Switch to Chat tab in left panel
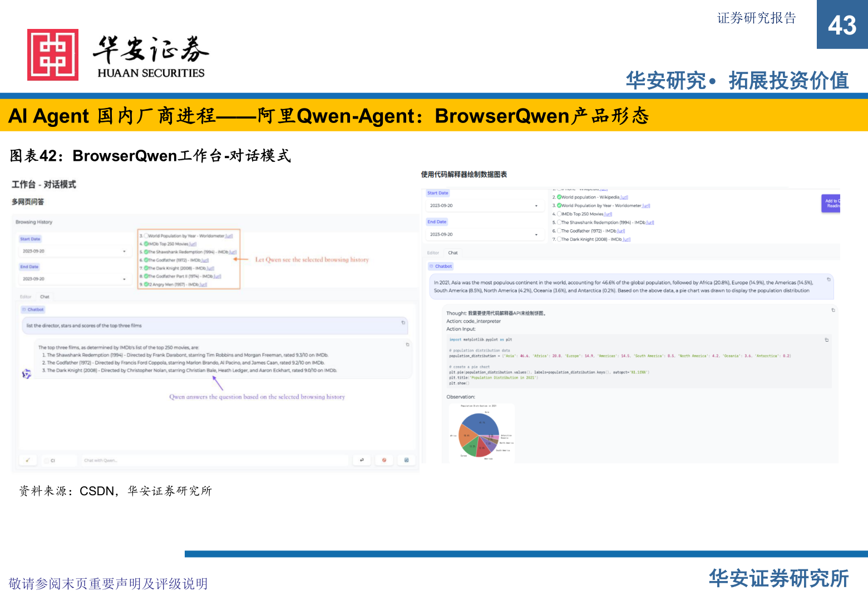868x601 pixels. (x=45, y=297)
